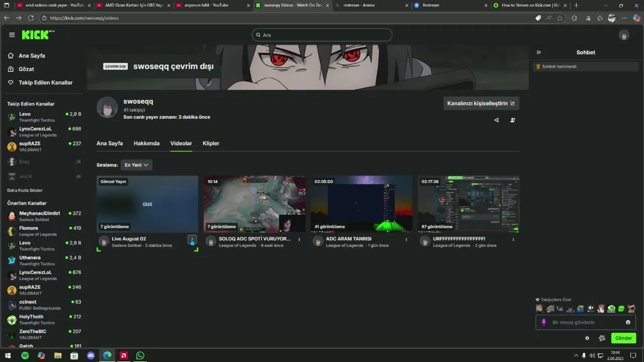Viewport: 644px width, 362px height.
Task: Open Discord from the taskbar
Action: coord(91,355)
